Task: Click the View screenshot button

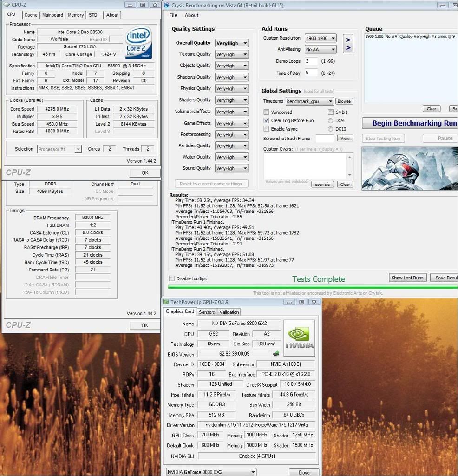Action: (345, 139)
